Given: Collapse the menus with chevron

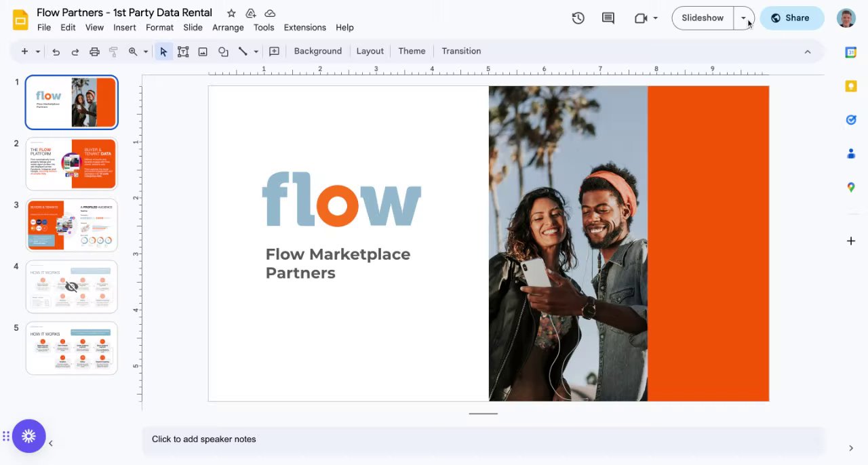Looking at the screenshot, I should coord(807,52).
